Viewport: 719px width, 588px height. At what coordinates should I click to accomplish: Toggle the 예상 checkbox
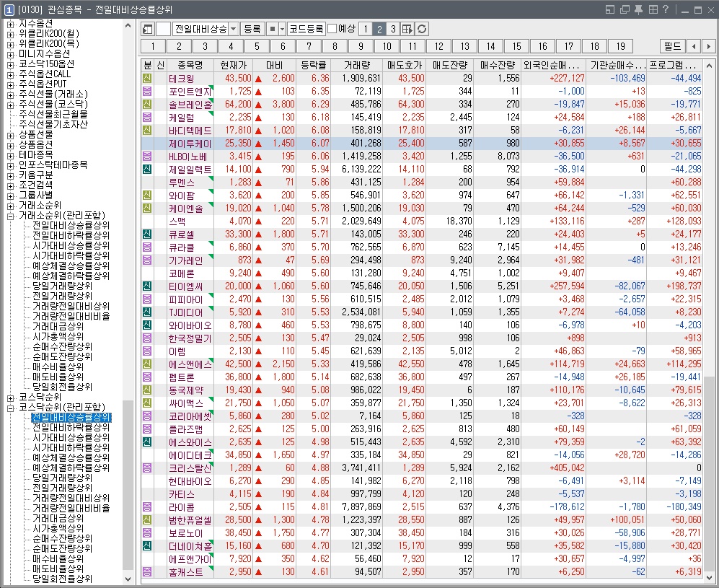pos(332,29)
